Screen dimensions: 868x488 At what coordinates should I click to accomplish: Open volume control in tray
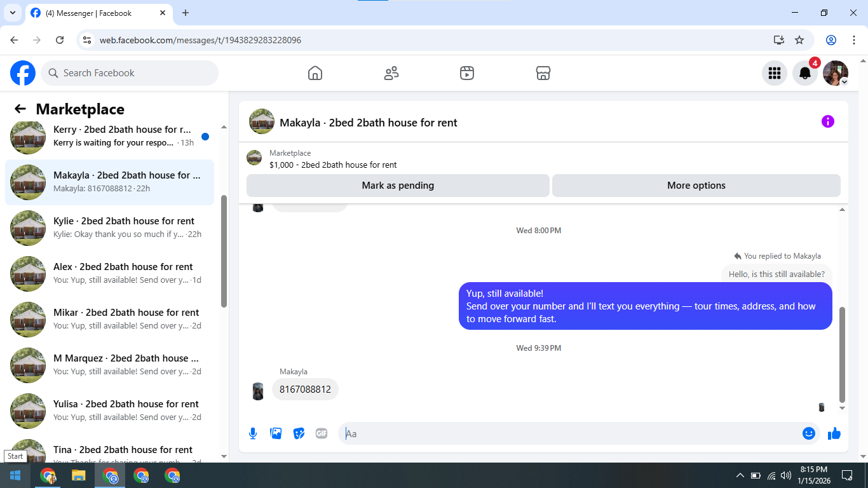pos(786,475)
